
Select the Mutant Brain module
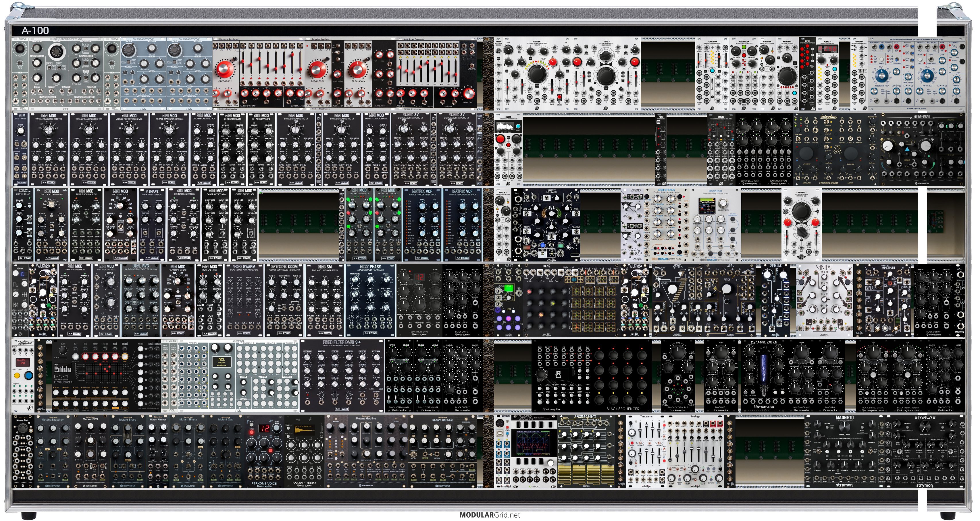tap(23, 451)
